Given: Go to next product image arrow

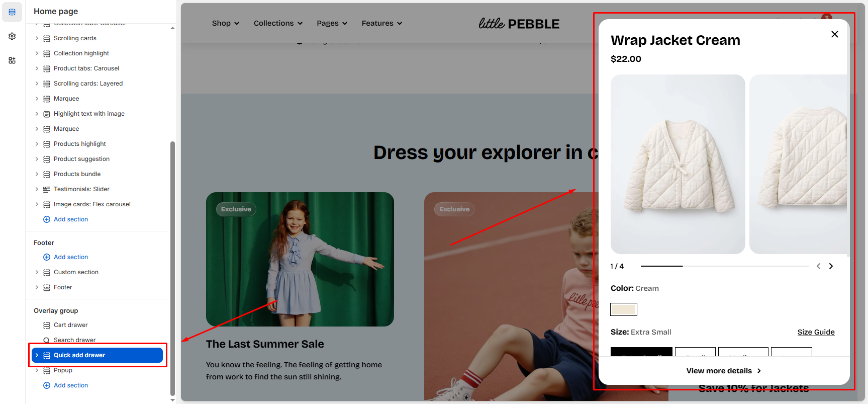Looking at the screenshot, I should tap(831, 266).
